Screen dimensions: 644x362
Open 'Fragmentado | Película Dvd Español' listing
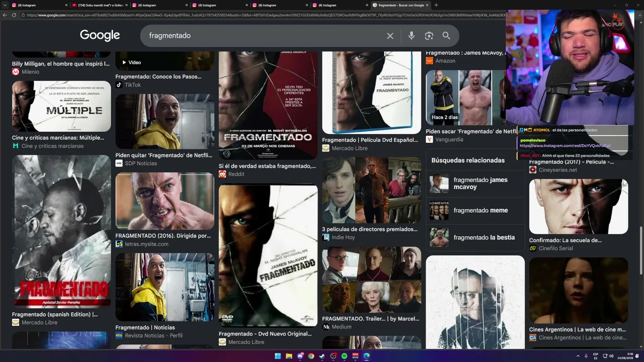click(x=370, y=140)
